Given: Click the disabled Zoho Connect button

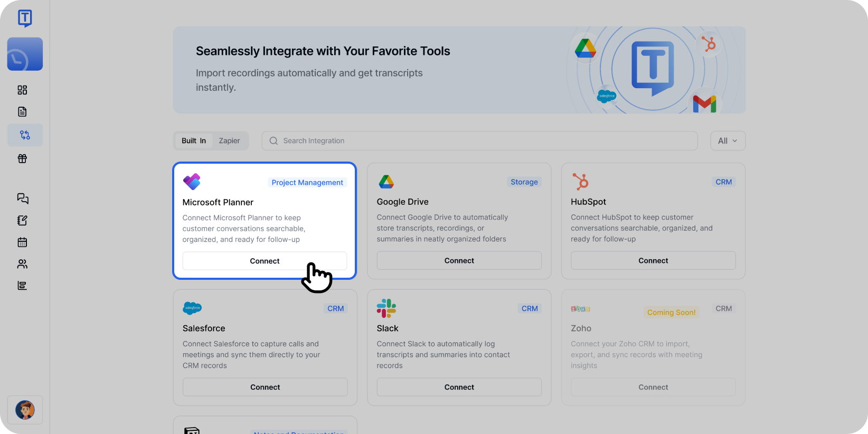Looking at the screenshot, I should tap(653, 387).
